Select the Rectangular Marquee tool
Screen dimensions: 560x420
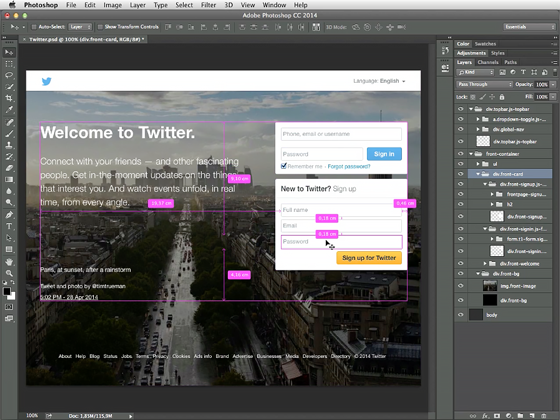9,64
